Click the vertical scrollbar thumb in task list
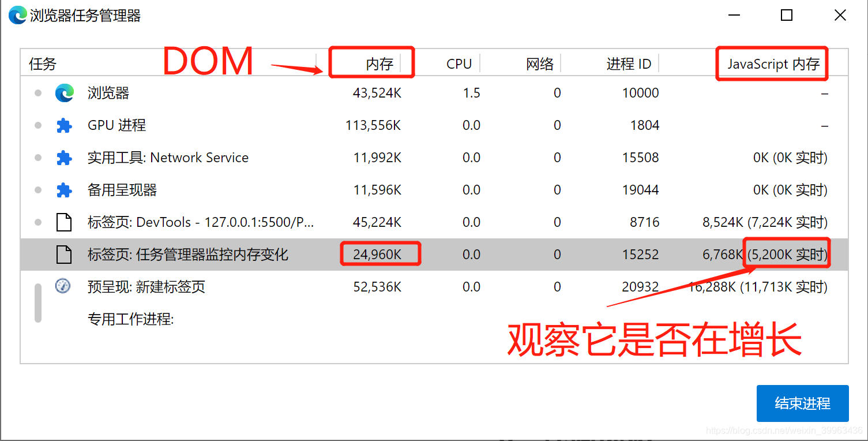The image size is (868, 441). coord(38,302)
